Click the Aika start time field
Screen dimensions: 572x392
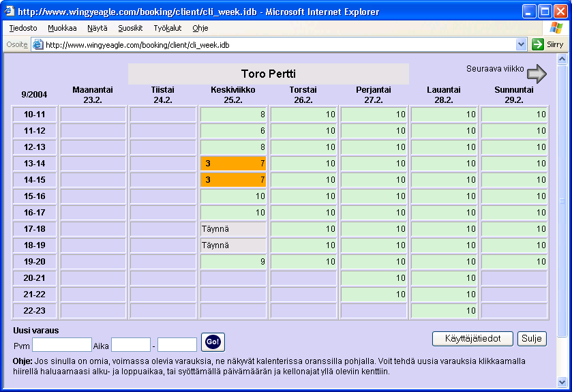tap(131, 345)
